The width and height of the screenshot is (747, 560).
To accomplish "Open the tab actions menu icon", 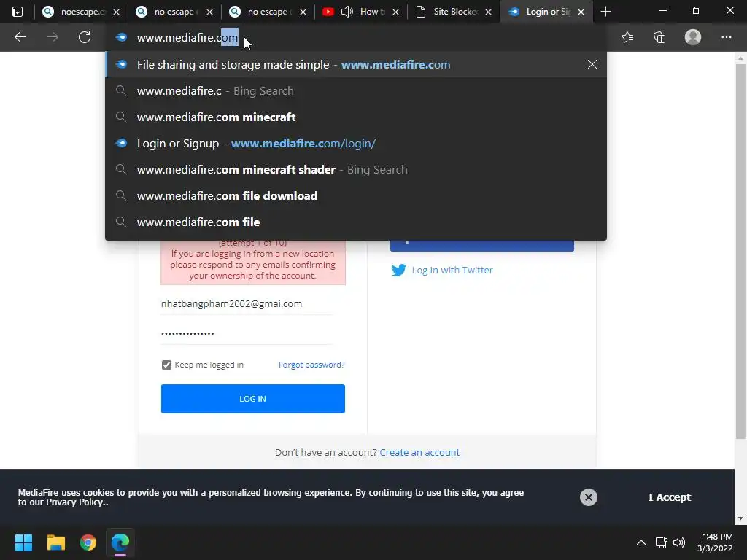I will coord(18,12).
